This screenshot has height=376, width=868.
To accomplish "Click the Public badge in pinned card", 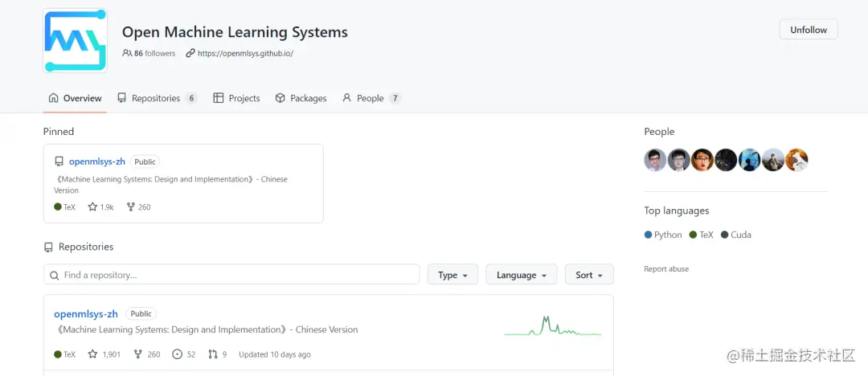I will coord(145,161).
